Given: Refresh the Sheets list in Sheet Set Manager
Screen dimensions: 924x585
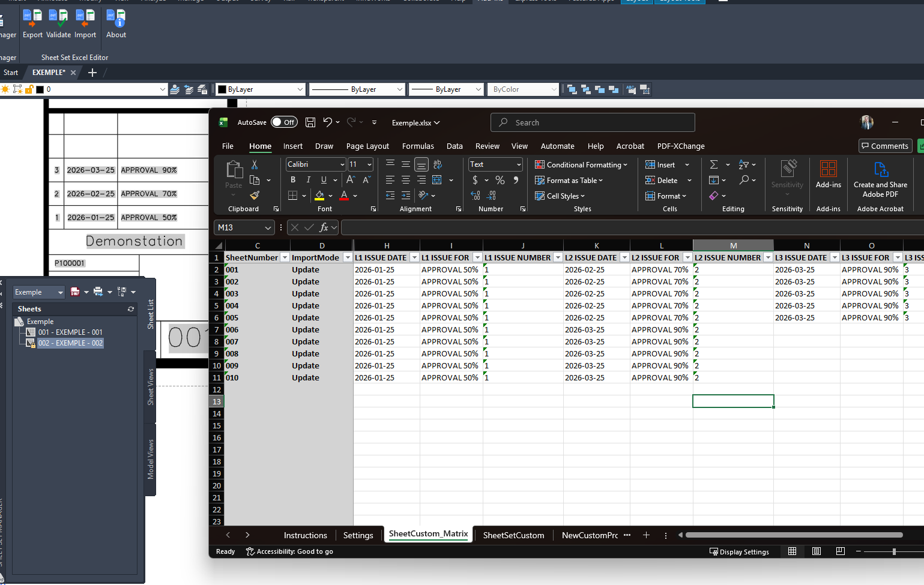Looking at the screenshot, I should point(131,309).
